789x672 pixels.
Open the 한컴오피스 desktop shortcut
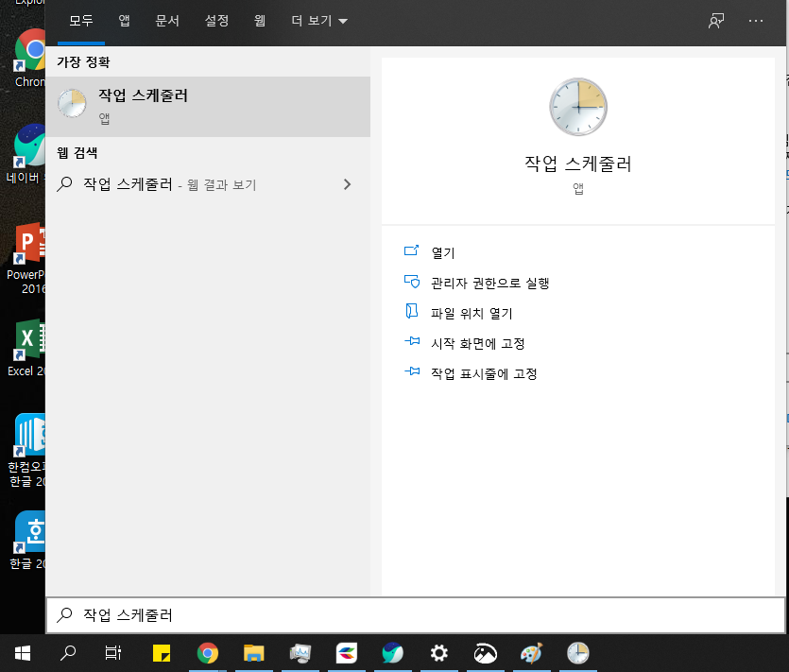(27, 451)
